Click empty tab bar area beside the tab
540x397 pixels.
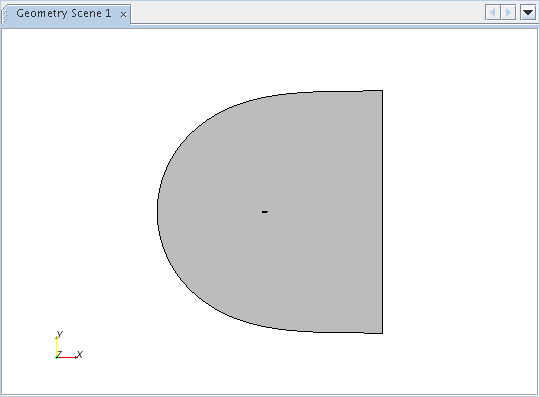click(x=307, y=13)
